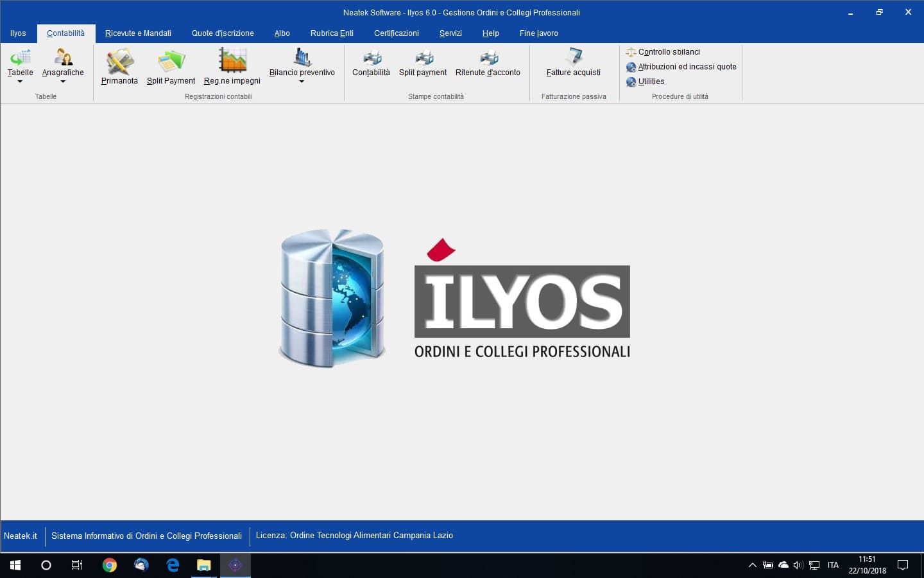Restore down the Ilyos window

tap(880, 12)
